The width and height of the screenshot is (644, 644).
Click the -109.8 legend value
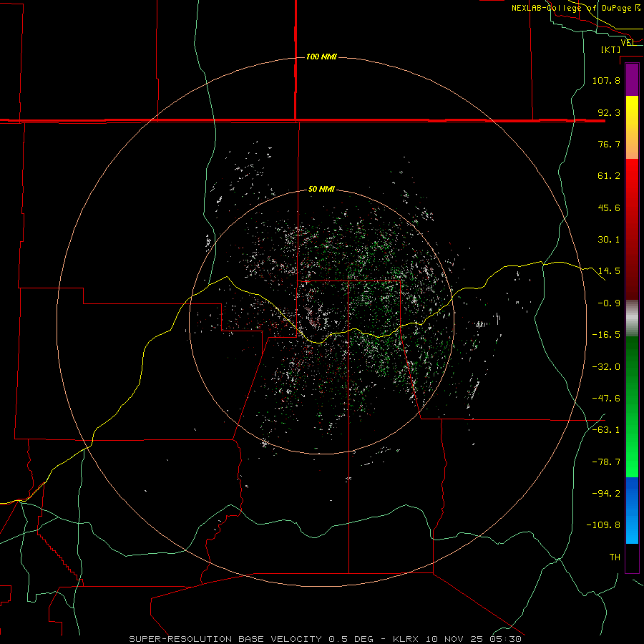(603, 525)
